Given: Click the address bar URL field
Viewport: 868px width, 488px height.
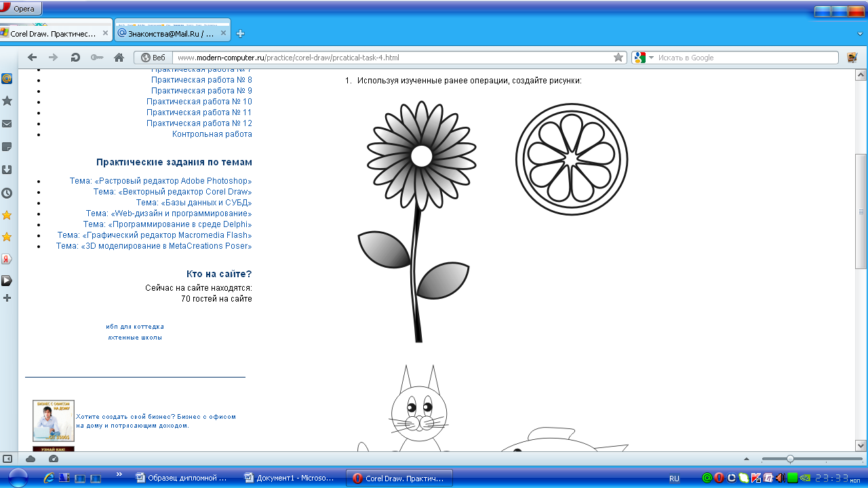Looking at the screenshot, I should [x=393, y=58].
